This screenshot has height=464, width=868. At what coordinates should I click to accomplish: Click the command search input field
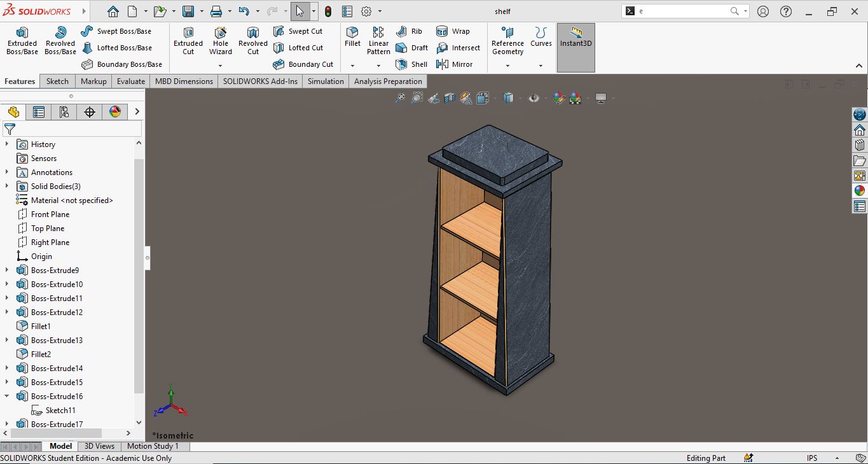(682, 11)
